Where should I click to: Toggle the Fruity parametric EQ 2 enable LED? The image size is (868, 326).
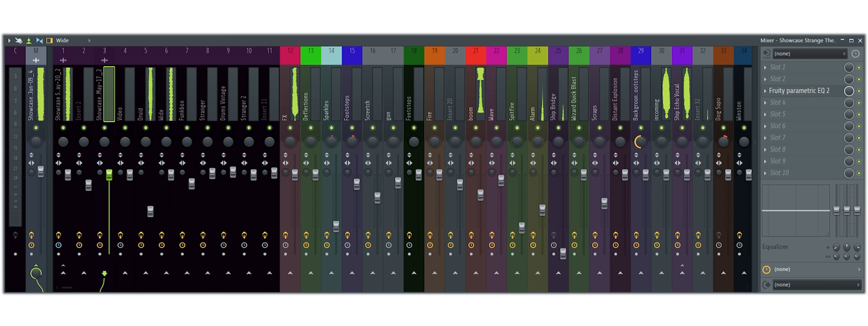coord(859,91)
